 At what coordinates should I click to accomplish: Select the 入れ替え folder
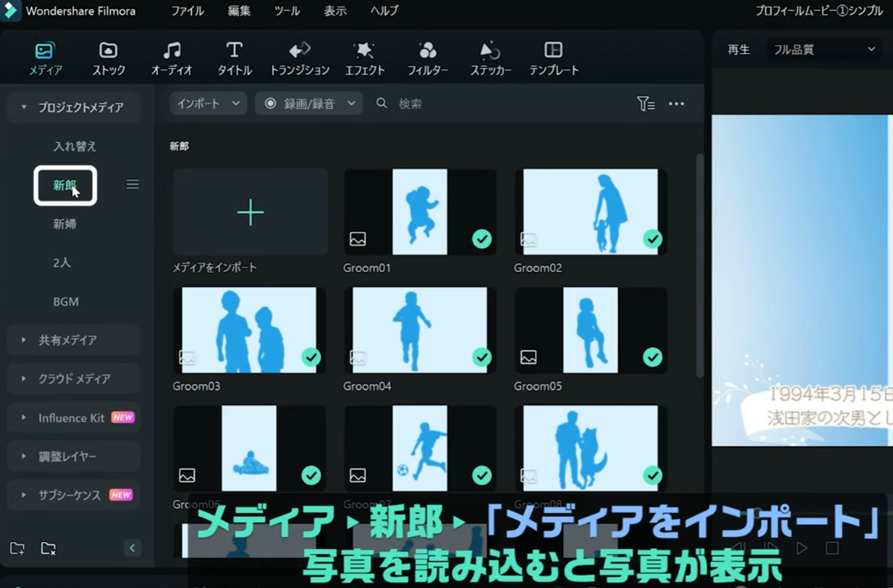tap(74, 147)
